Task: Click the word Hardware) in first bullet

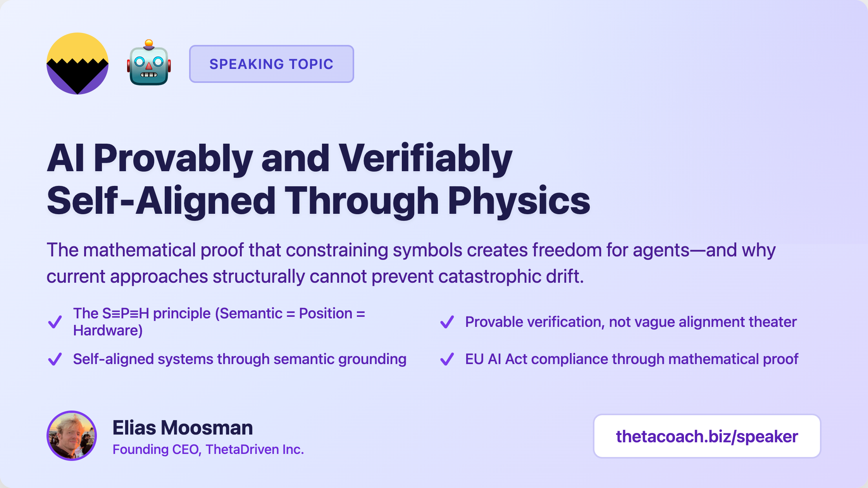Action: (x=108, y=331)
